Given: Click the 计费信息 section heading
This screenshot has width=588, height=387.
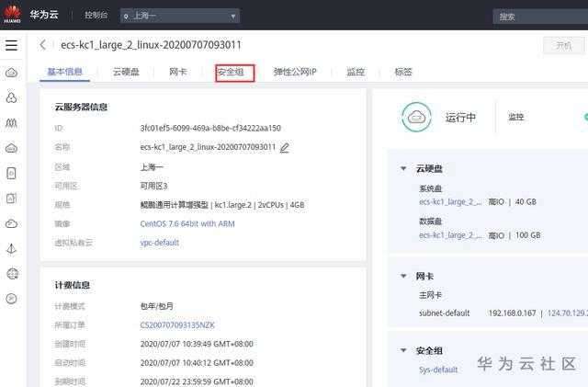Looking at the screenshot, I should click(x=72, y=285).
